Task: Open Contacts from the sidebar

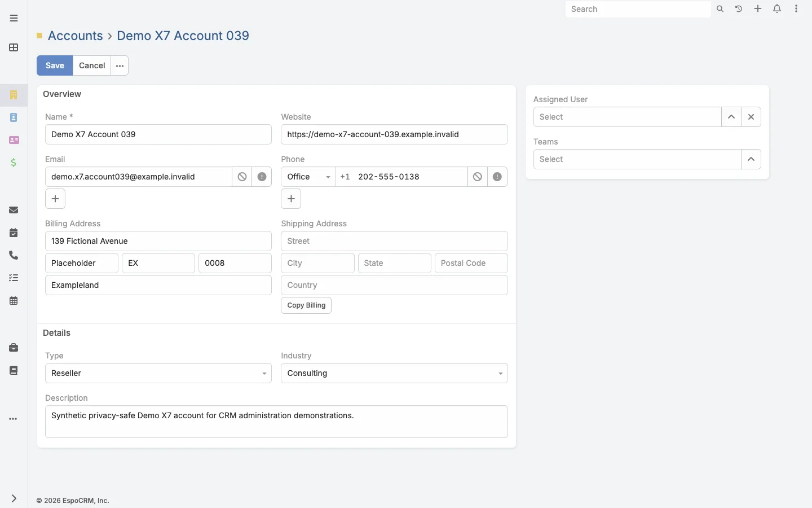Action: pos(14,117)
